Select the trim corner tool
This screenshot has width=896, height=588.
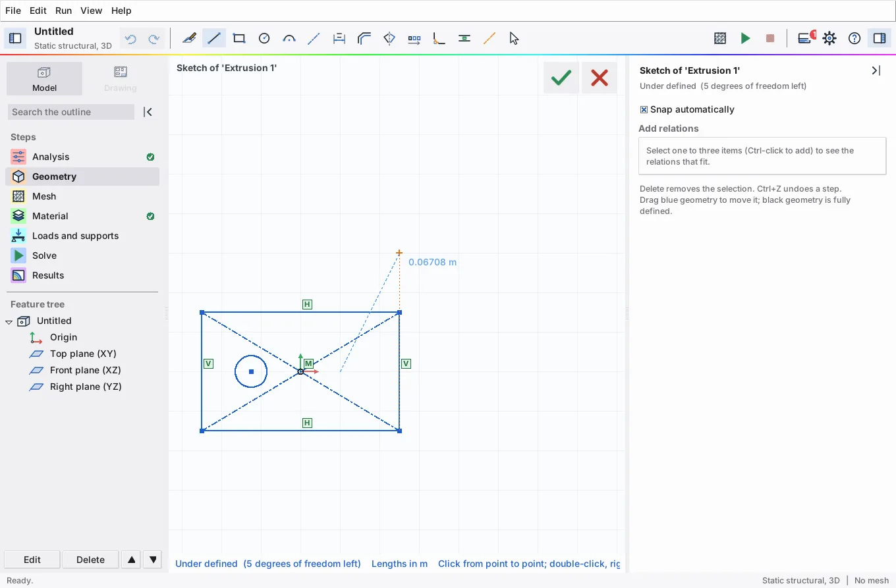point(439,38)
